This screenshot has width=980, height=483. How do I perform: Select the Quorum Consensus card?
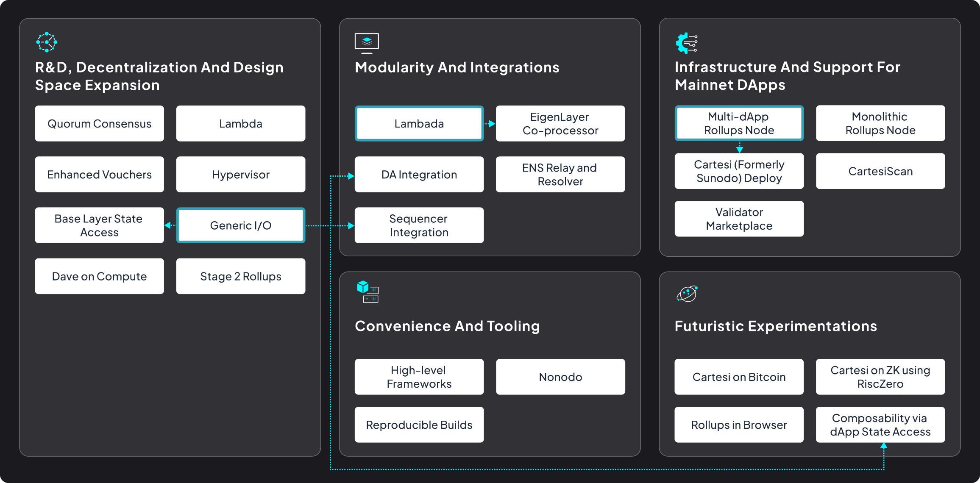99,123
